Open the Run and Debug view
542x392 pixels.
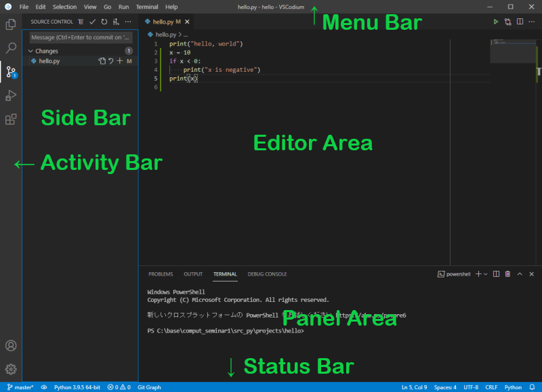tap(11, 95)
